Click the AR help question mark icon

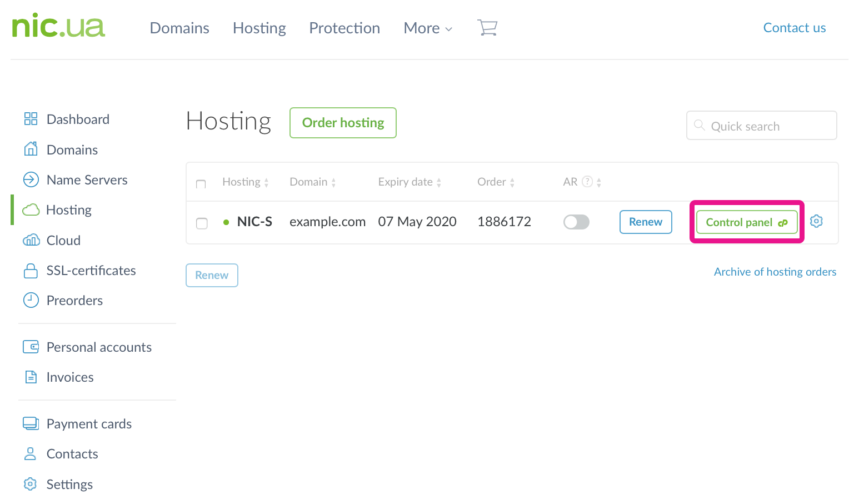pyautogui.click(x=587, y=182)
